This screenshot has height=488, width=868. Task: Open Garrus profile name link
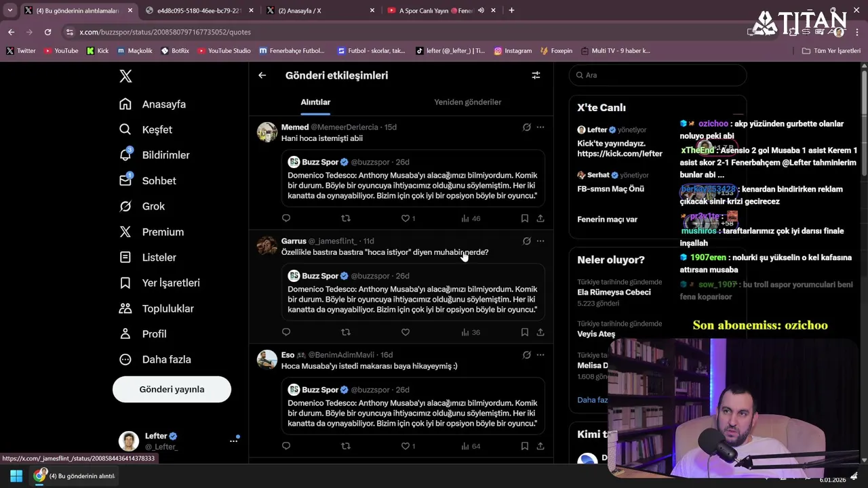pos(294,241)
